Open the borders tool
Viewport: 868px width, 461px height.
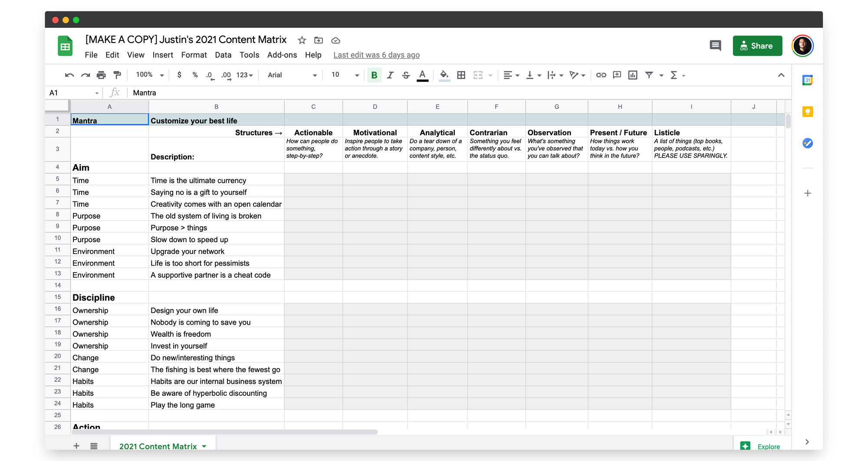(461, 75)
